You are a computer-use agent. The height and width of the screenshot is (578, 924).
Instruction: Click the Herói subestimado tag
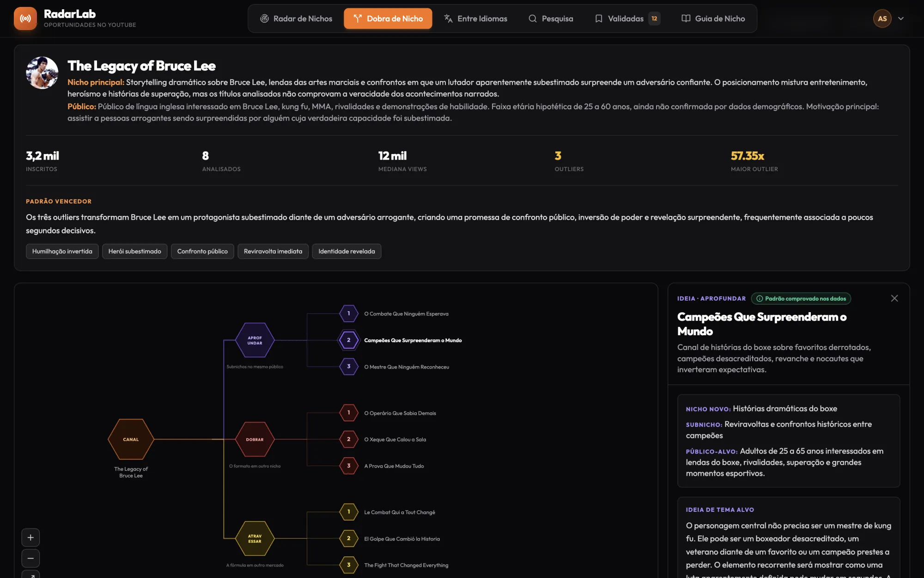click(x=135, y=251)
